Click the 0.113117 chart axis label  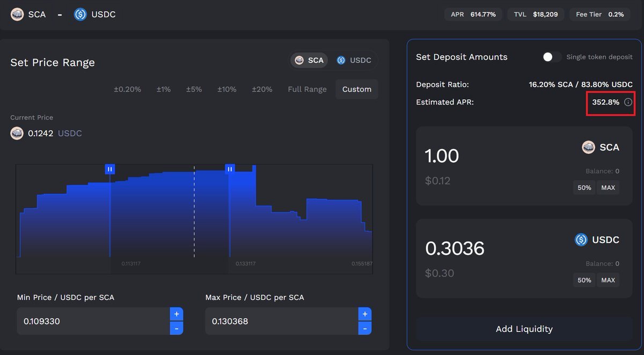131,264
